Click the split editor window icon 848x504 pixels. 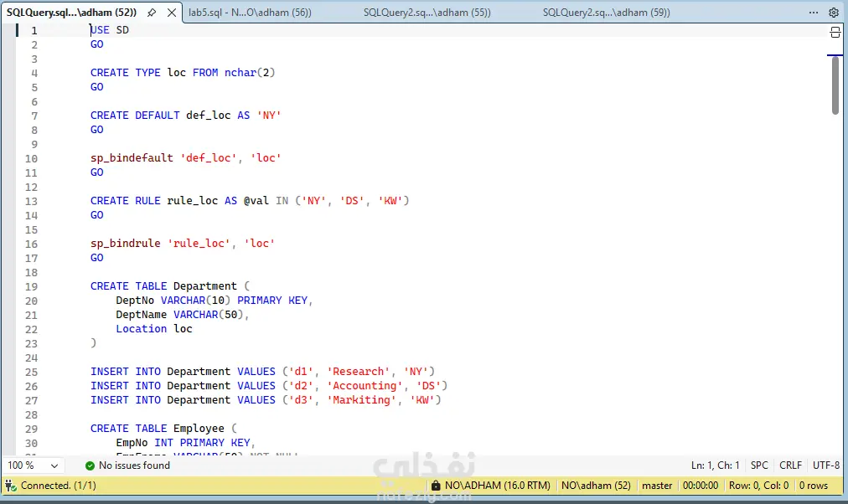coord(835,33)
